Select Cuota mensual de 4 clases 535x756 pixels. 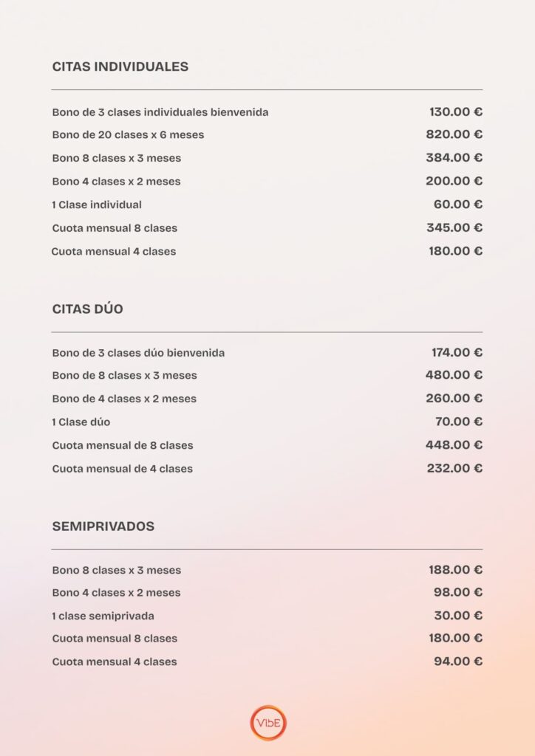[x=123, y=469]
